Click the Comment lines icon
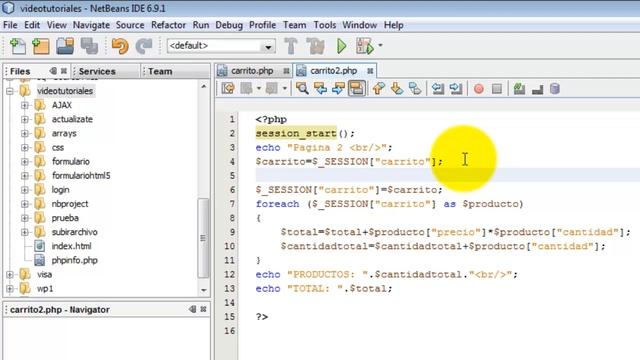Image resolution: width=640 pixels, height=360 pixels. tap(519, 89)
